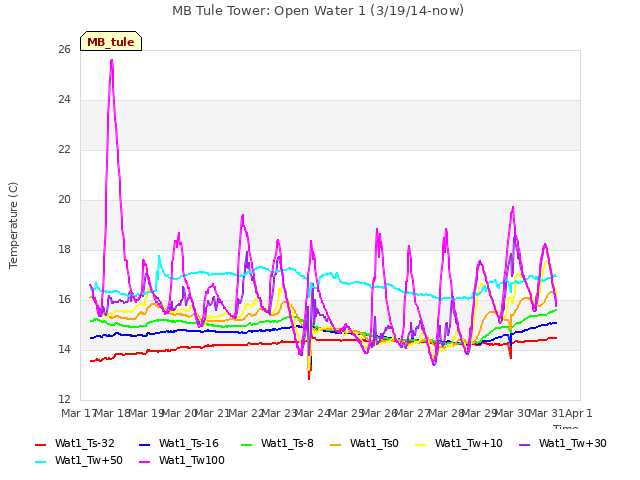Image resolution: width=640 pixels, height=480 pixels.
Task: Click the 18 y-axis tick label
Action: (x=64, y=249)
